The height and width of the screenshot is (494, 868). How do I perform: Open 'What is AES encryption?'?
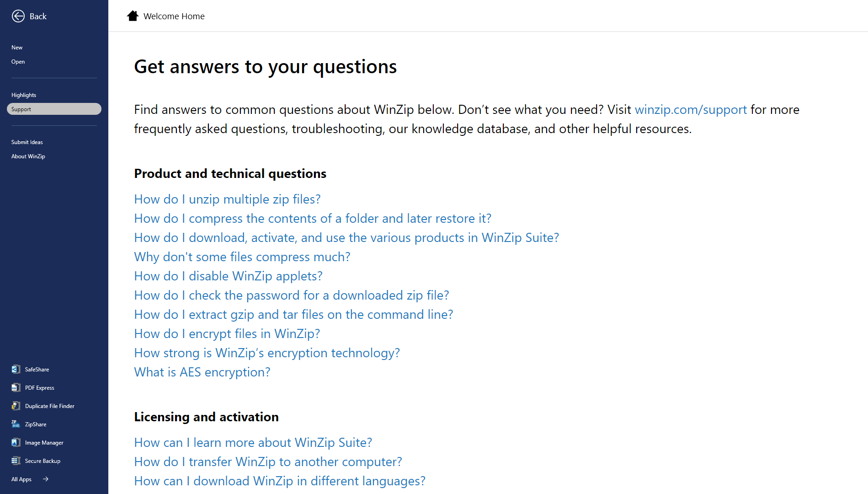tap(202, 372)
